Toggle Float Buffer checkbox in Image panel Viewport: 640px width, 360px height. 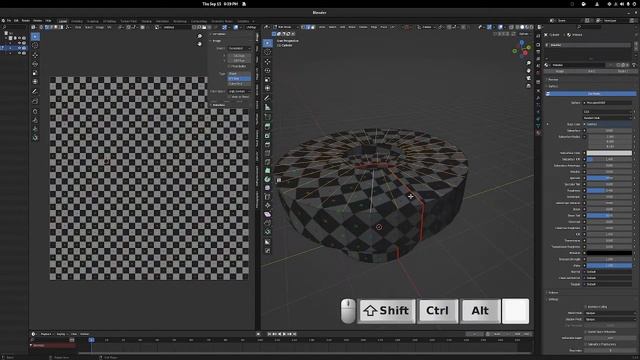click(x=229, y=66)
